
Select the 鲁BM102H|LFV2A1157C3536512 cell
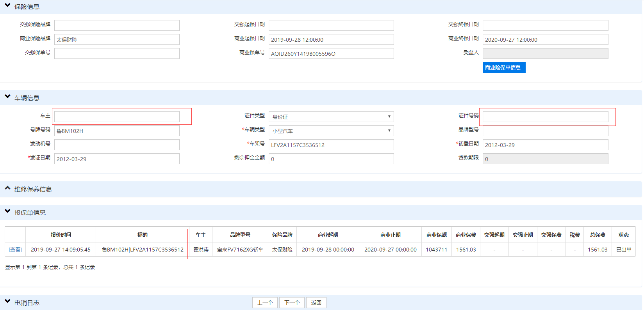143,250
